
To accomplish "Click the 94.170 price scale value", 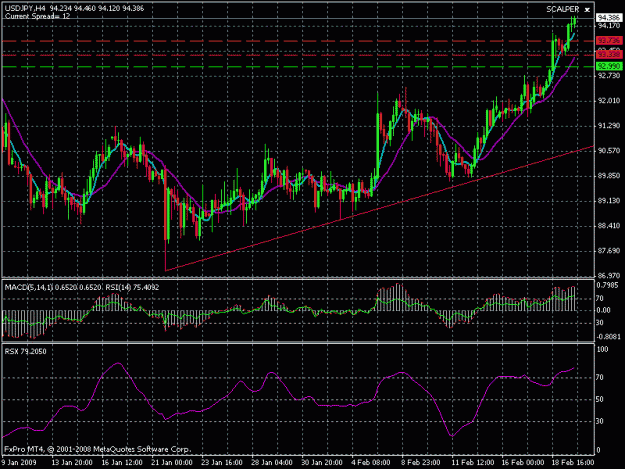I will tap(609, 26).
